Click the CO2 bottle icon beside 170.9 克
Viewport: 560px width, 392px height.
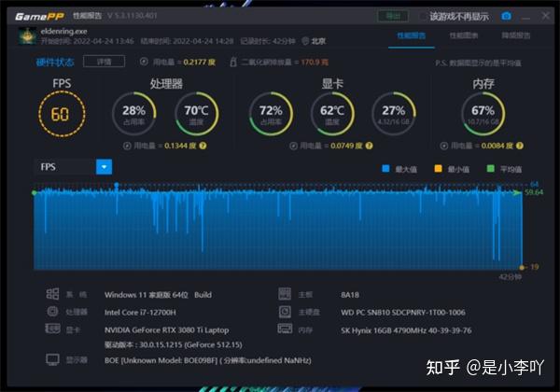pos(233,62)
